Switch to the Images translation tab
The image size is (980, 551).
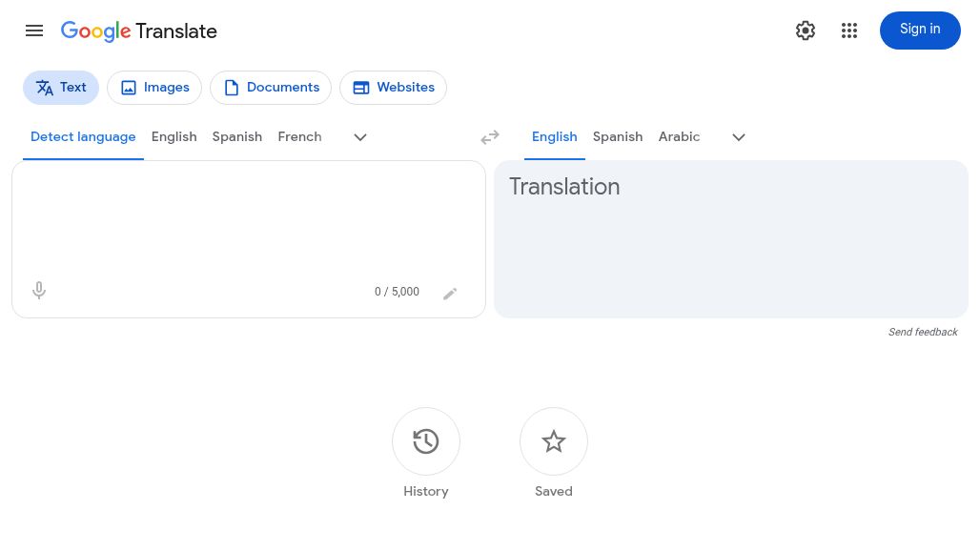tap(154, 87)
